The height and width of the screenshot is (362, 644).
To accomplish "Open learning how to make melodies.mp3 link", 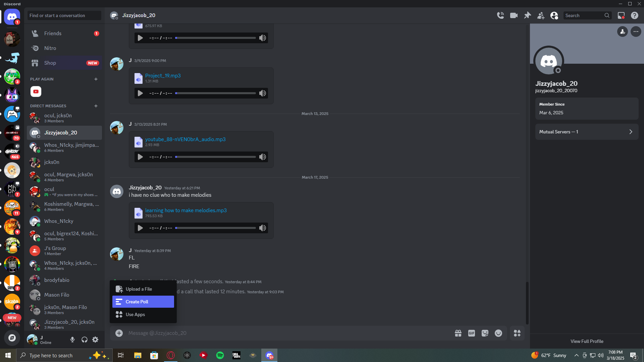I will point(186,210).
